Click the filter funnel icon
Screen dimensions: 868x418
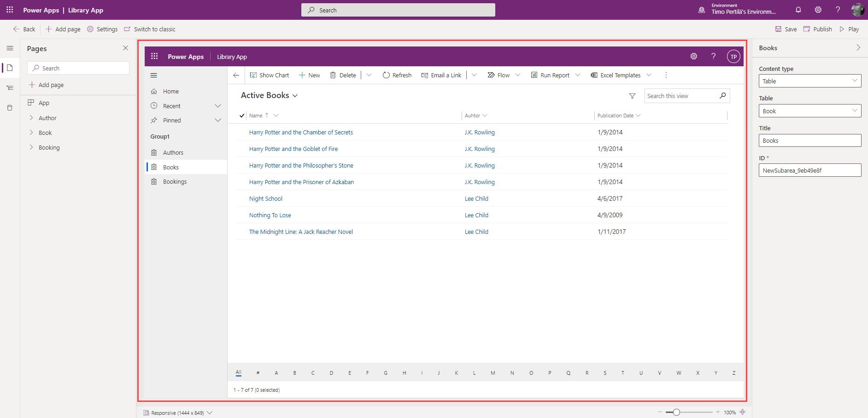632,96
